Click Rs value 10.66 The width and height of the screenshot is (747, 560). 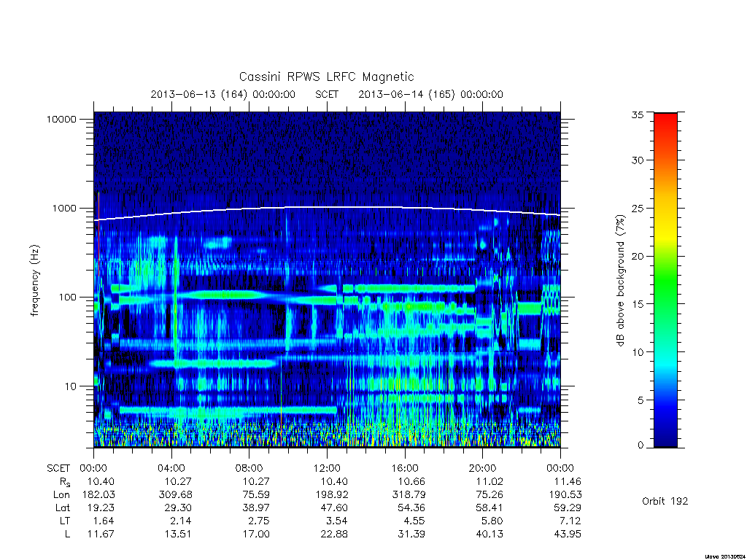(x=411, y=481)
